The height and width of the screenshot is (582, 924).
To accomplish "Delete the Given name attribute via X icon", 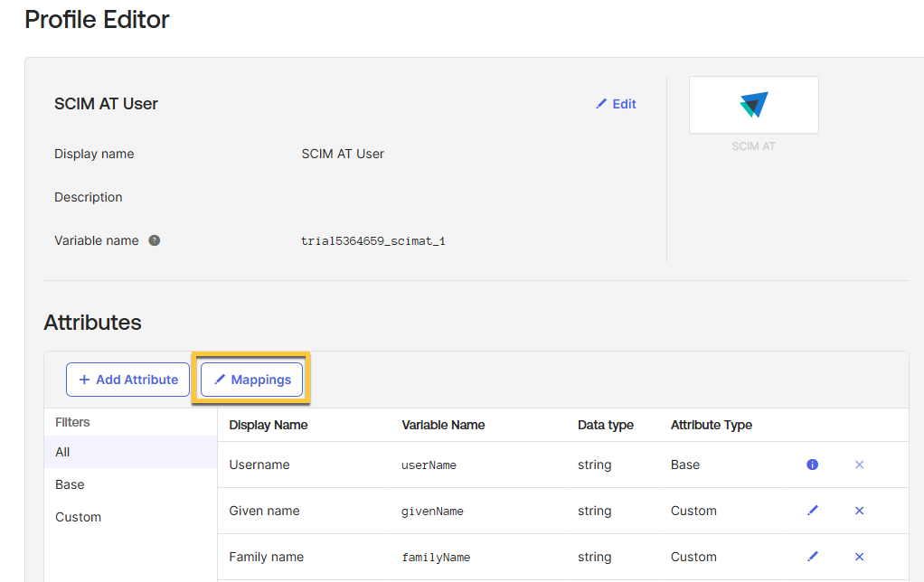I will (x=859, y=510).
